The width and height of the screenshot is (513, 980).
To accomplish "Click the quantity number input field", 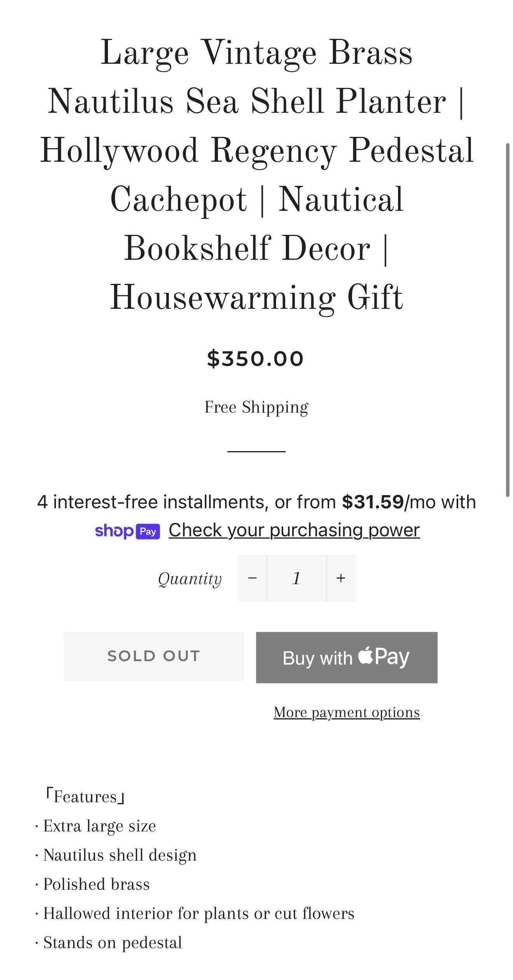I will 297,578.
